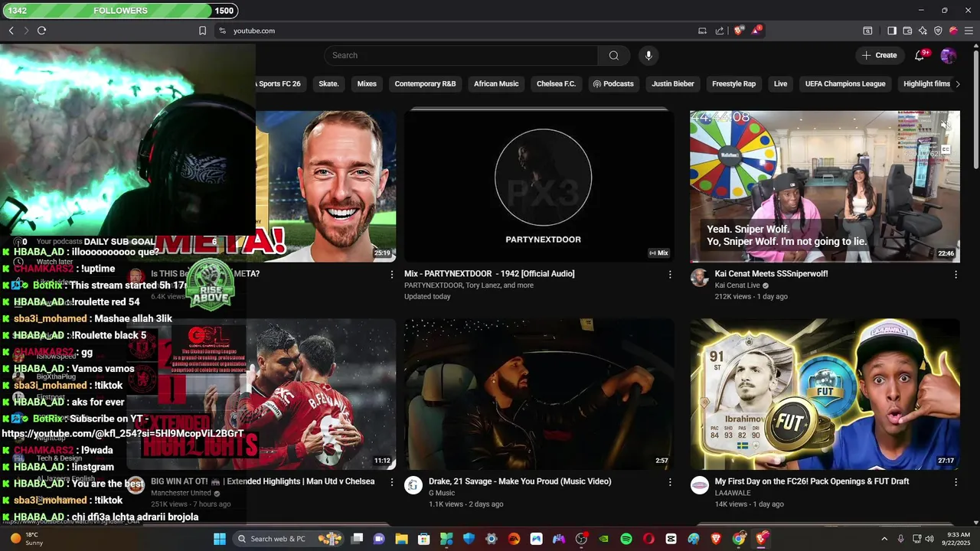Open options for PARTYNEXTDOOR mix video
Image resolution: width=980 pixels, height=551 pixels.
point(670,274)
